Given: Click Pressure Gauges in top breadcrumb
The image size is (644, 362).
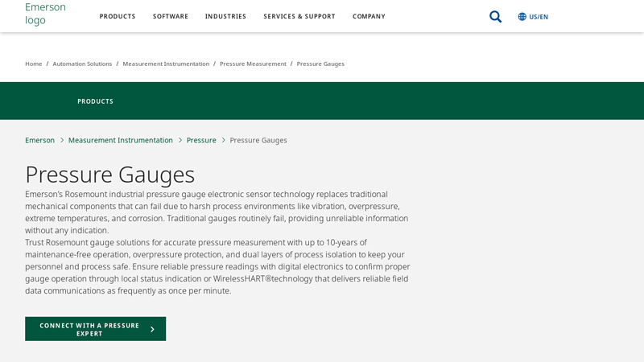Looking at the screenshot, I should tap(320, 64).
